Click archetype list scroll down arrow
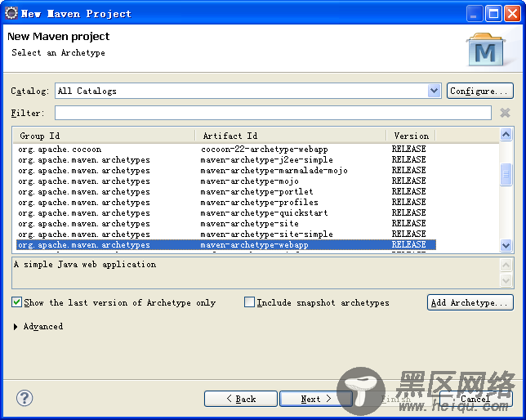Image resolution: width=526 pixels, height=420 pixels. (x=506, y=246)
